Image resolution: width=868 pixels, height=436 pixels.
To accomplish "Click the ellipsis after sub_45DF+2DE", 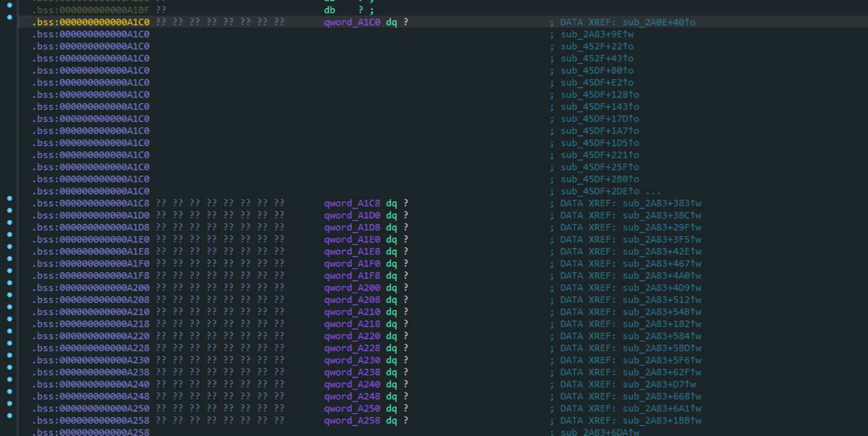I will (x=653, y=191).
